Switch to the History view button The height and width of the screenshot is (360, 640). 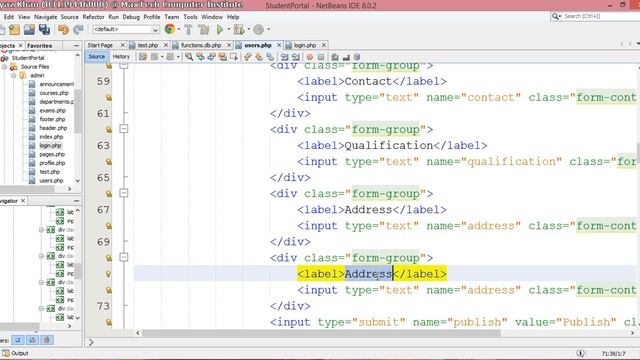[x=121, y=57]
